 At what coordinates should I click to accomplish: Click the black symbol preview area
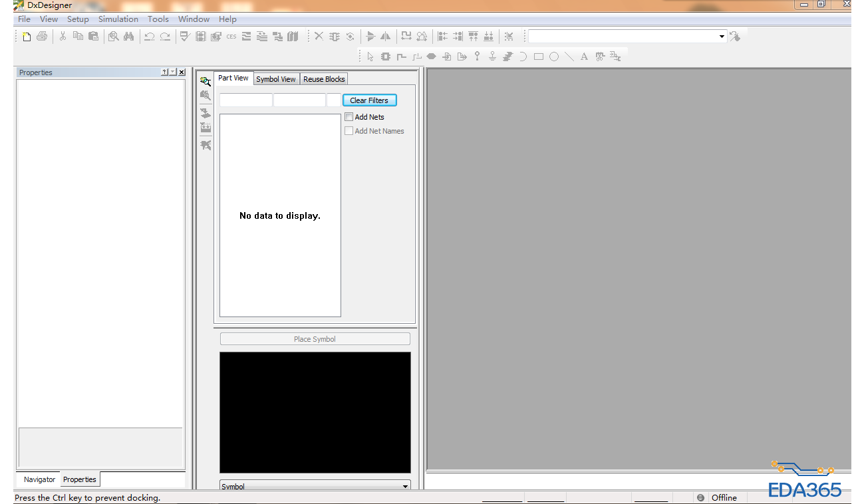(x=315, y=412)
